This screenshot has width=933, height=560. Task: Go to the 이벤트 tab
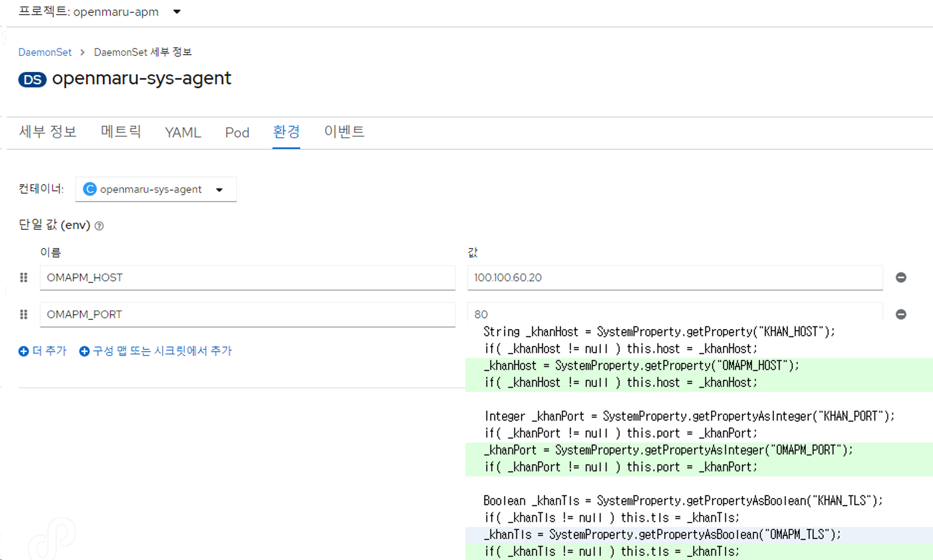[344, 132]
